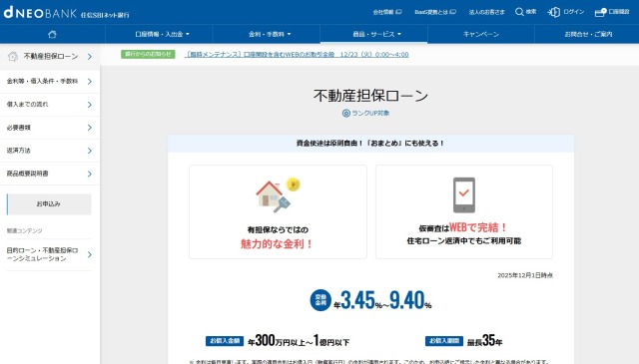Click the 300万円以上～1億円以下 text
The image size is (639, 364).
pos(299,340)
